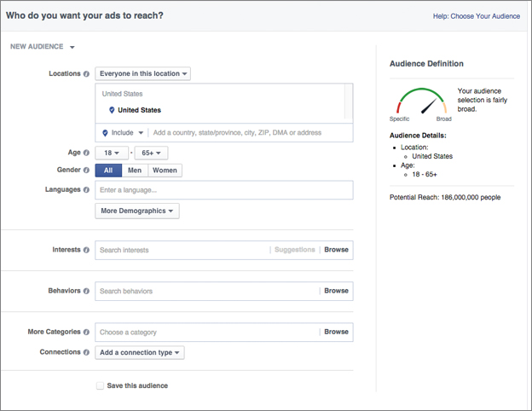Click Browse in the Interests field
Screen dimensions: 532x411
(336, 250)
